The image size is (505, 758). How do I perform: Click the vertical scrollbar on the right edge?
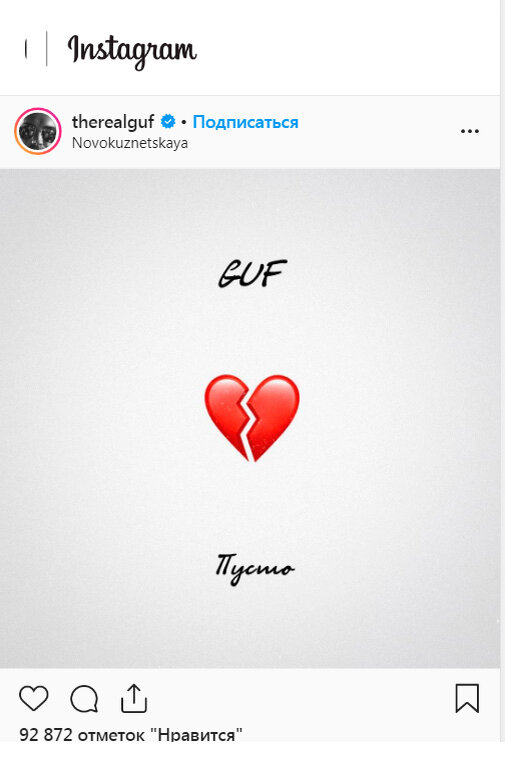(x=503, y=379)
